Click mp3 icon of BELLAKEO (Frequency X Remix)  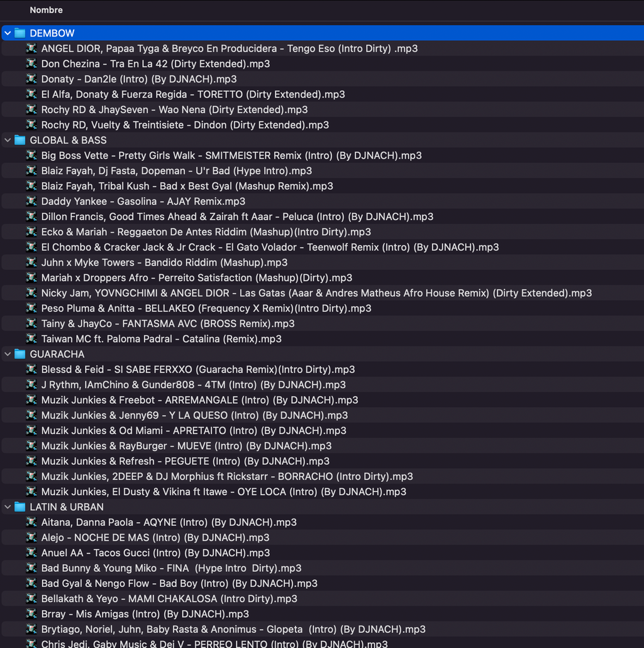(31, 308)
